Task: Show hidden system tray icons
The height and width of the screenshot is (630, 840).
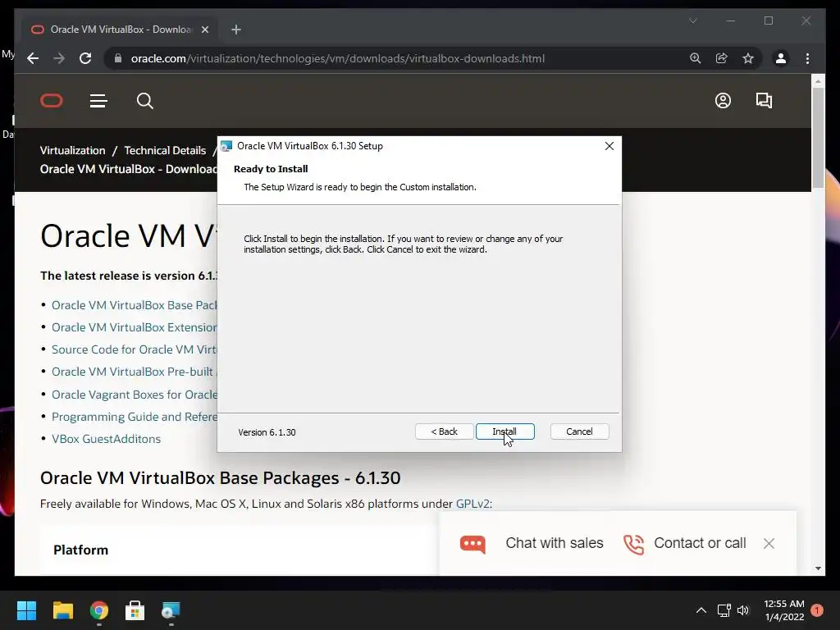Action: [x=701, y=610]
